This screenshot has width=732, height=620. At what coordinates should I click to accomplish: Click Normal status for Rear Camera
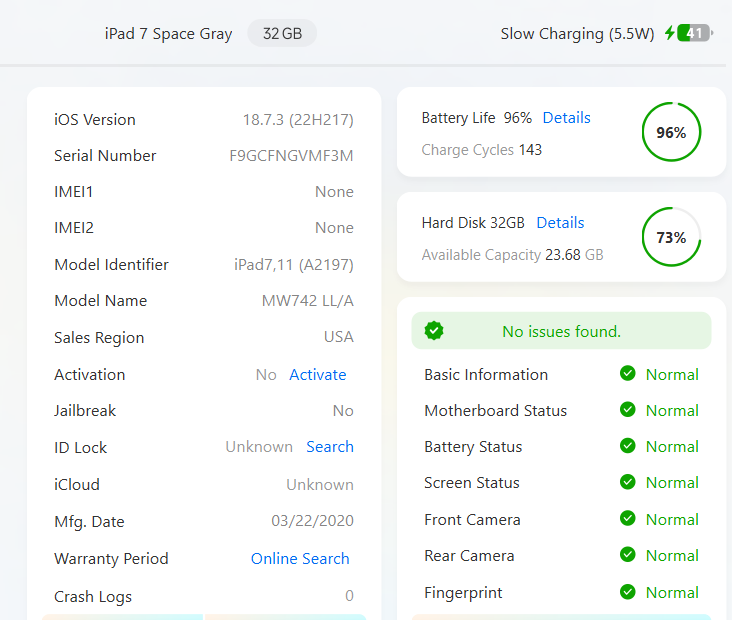pyautogui.click(x=672, y=556)
